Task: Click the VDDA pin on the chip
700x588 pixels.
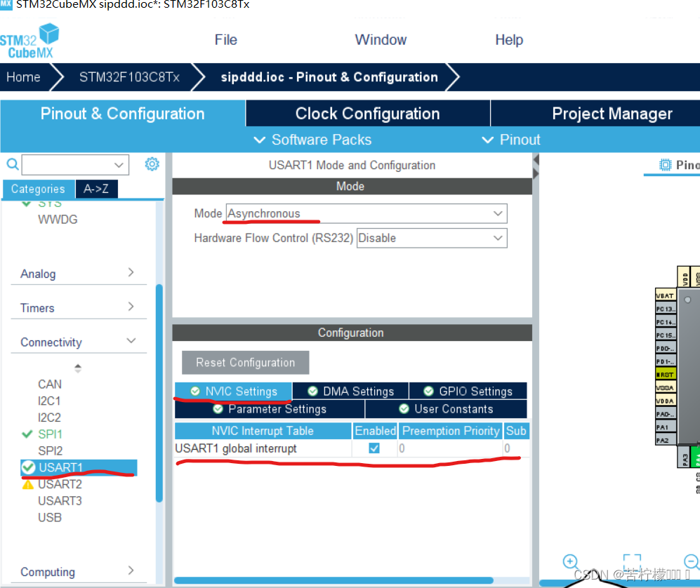Action: (665, 401)
